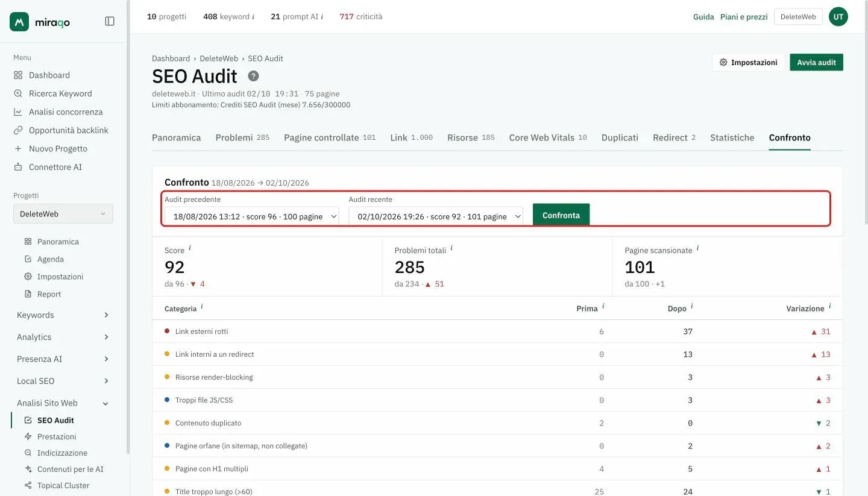Click the Report document icon
This screenshot has height=496, width=868.
click(28, 294)
